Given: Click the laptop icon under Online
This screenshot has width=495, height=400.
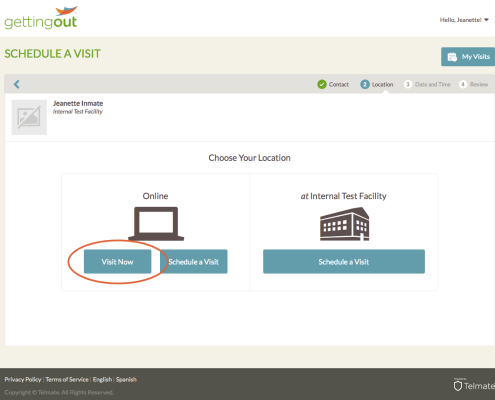Looking at the screenshot, I should tap(156, 224).
